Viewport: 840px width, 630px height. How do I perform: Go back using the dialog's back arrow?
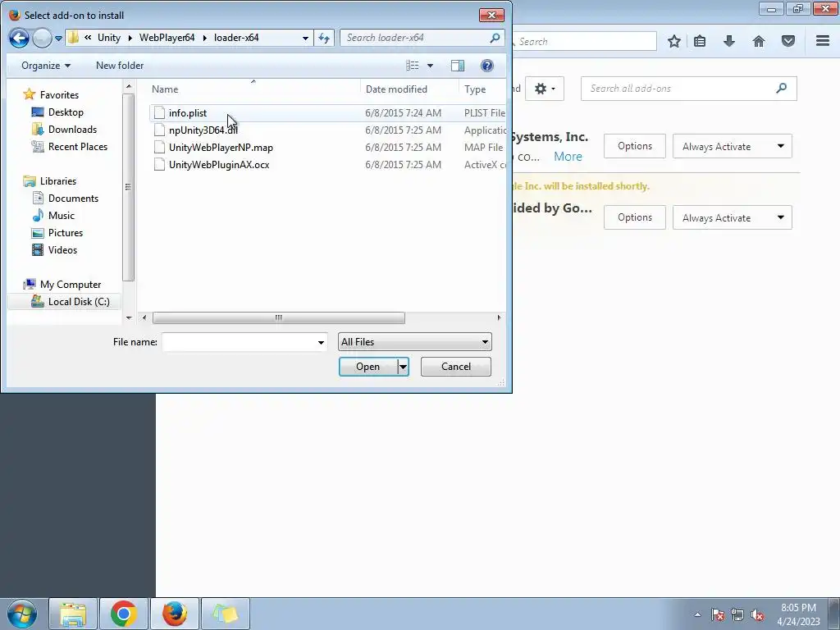pyautogui.click(x=19, y=38)
